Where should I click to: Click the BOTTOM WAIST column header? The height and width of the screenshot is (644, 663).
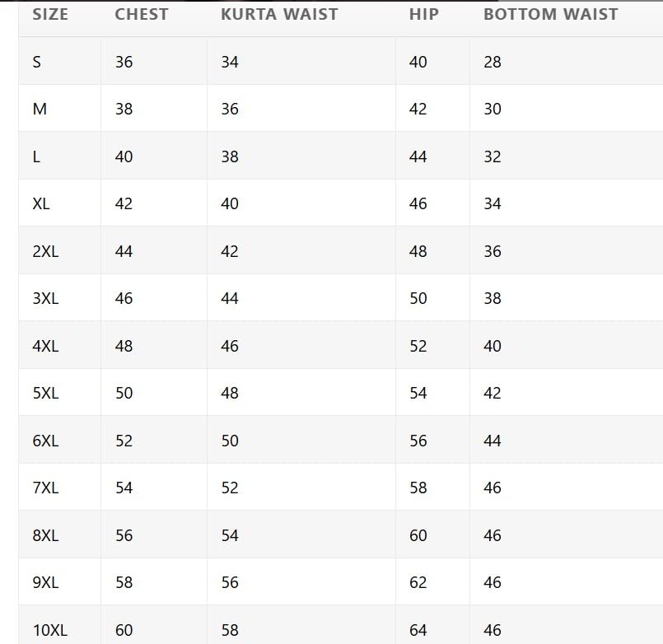[x=551, y=14]
